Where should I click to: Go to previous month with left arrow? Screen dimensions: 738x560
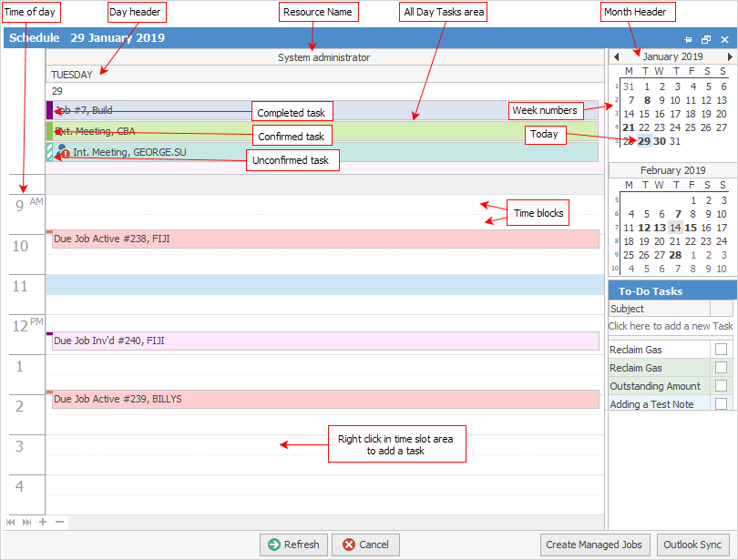[617, 56]
